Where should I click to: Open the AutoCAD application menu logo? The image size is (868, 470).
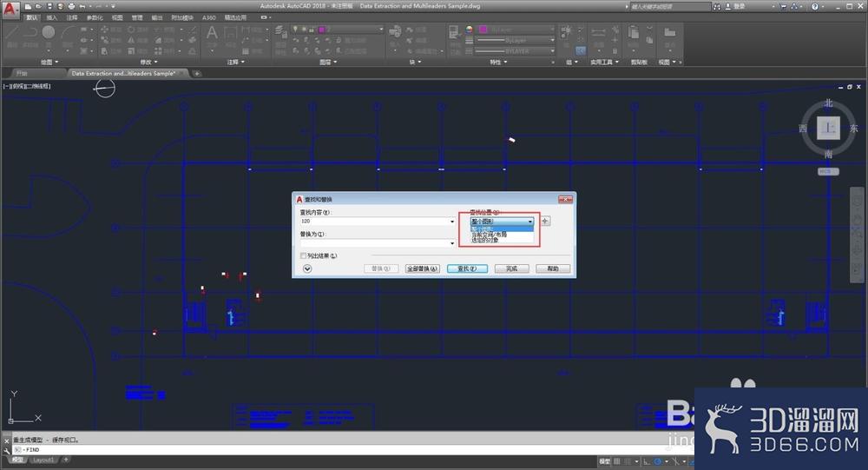(10, 10)
